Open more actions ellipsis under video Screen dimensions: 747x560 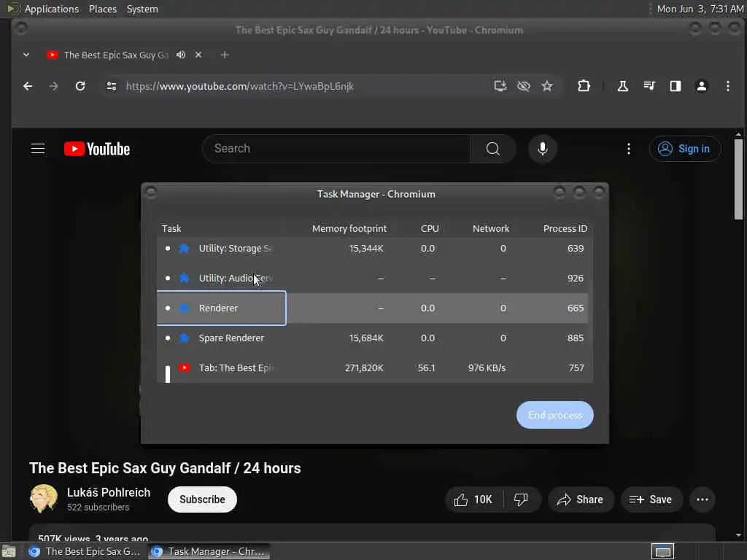[x=703, y=499]
